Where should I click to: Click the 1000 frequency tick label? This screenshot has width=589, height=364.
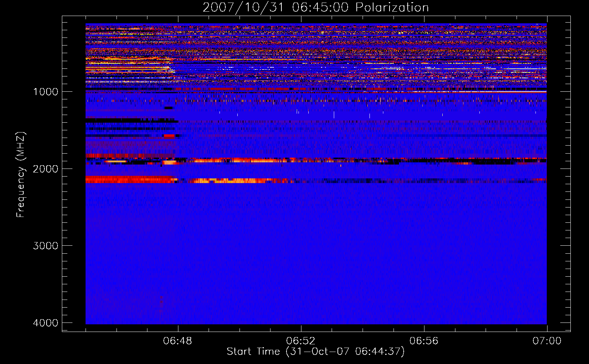(46, 92)
